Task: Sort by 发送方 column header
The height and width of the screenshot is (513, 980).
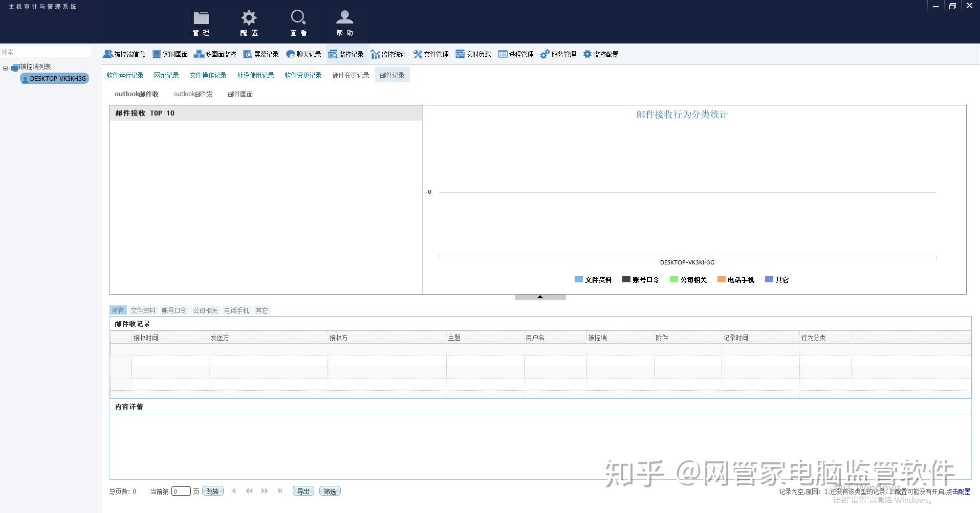Action: click(268, 338)
